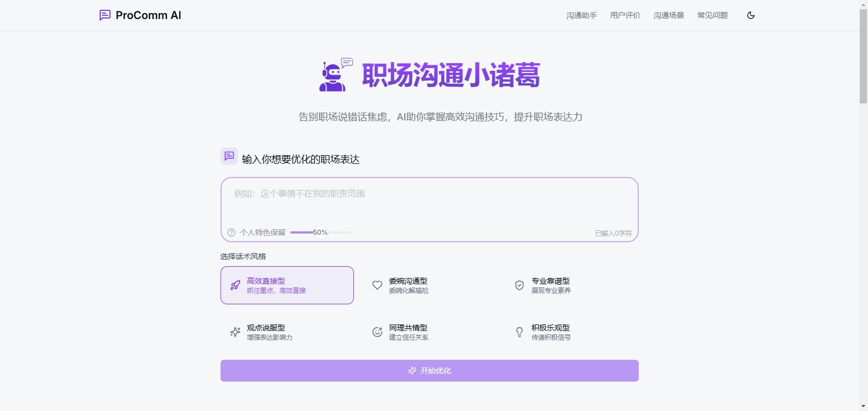This screenshot has height=411, width=868.
Task: Open the 常见问题 navigation link
Action: coord(712,15)
